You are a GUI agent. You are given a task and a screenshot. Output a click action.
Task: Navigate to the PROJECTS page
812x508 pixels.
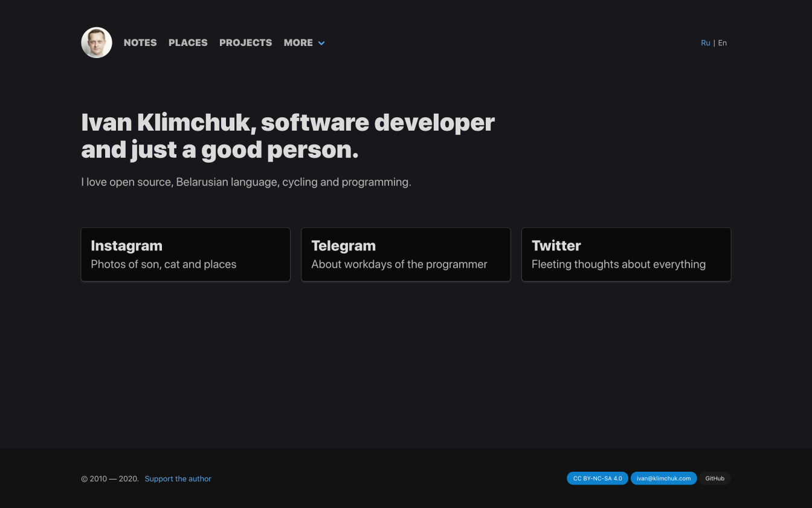(x=245, y=42)
